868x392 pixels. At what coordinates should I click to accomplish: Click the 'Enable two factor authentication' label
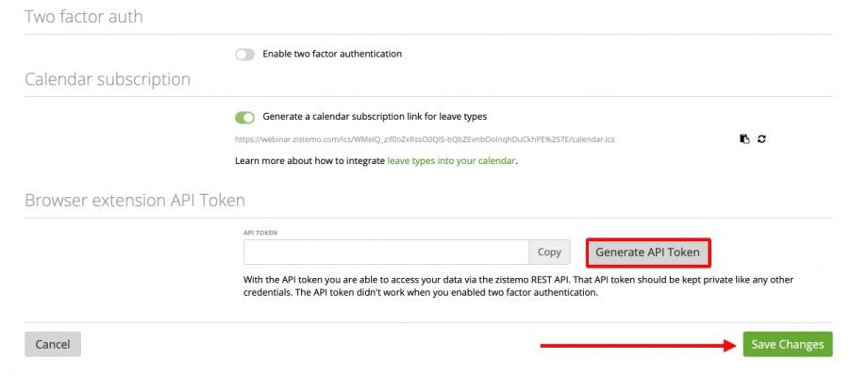click(x=332, y=54)
